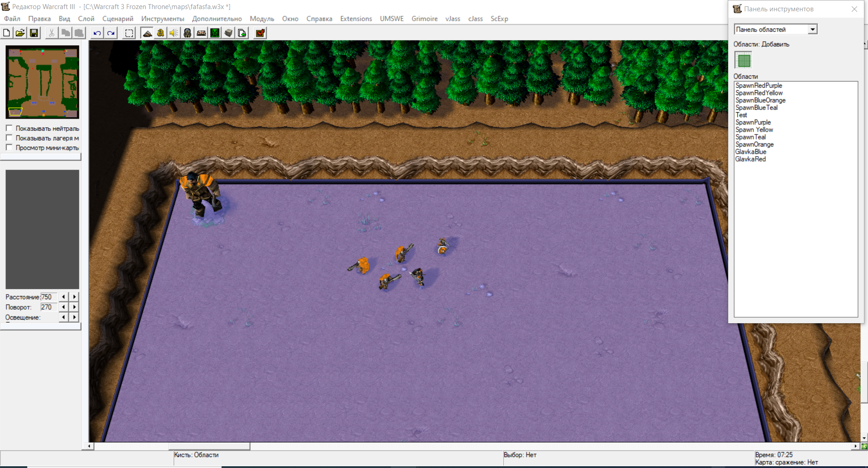Increase Расстояние with the right arrow
This screenshot has height=468, width=868.
point(75,297)
